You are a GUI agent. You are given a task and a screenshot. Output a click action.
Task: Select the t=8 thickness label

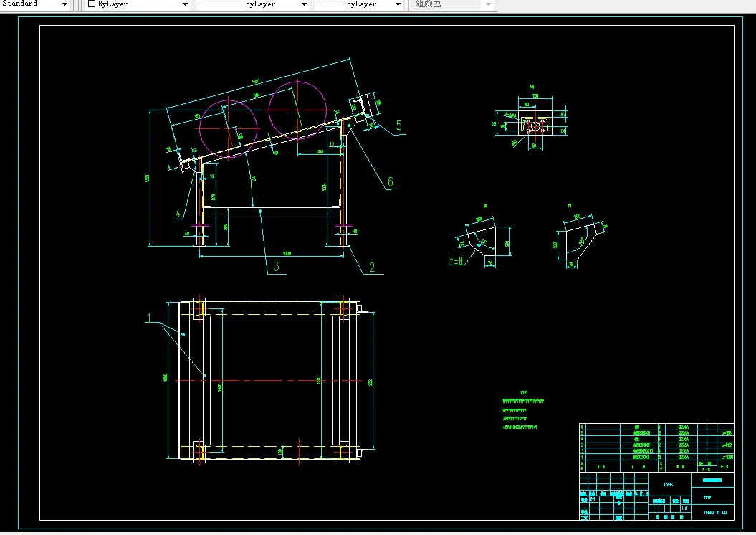click(456, 261)
